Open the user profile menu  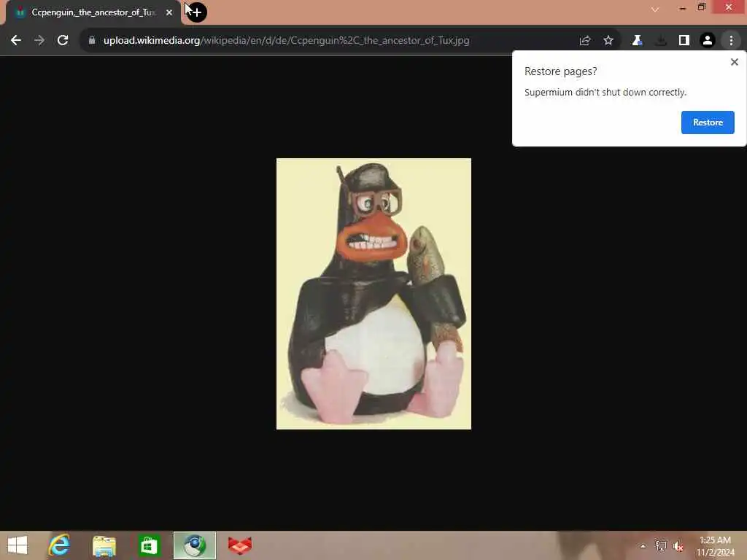click(708, 41)
